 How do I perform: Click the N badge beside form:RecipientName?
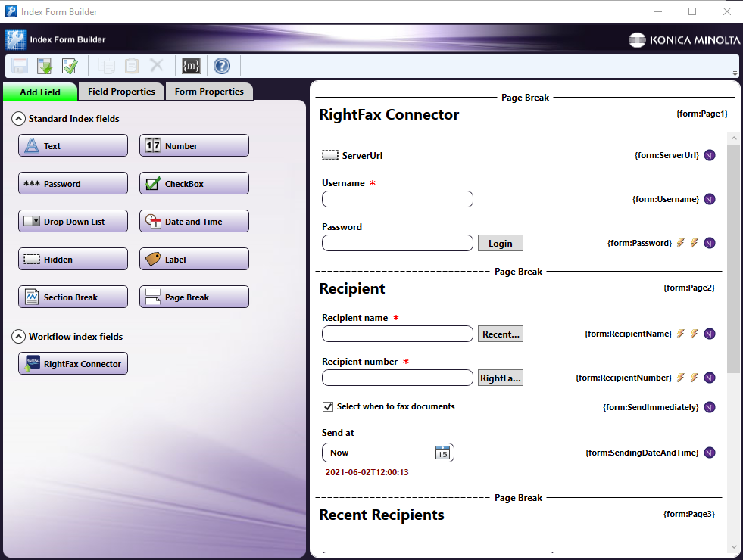pos(710,334)
